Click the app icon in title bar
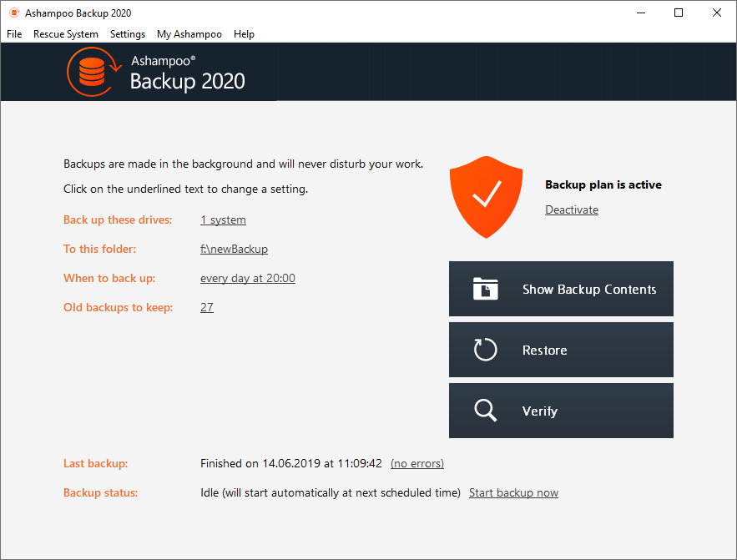Image resolution: width=737 pixels, height=560 pixels. click(x=14, y=13)
